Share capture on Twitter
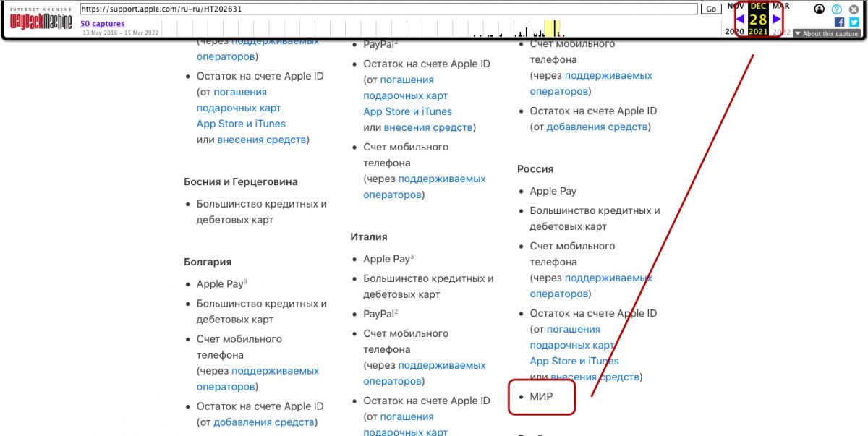This screenshot has width=868, height=436. [854, 22]
